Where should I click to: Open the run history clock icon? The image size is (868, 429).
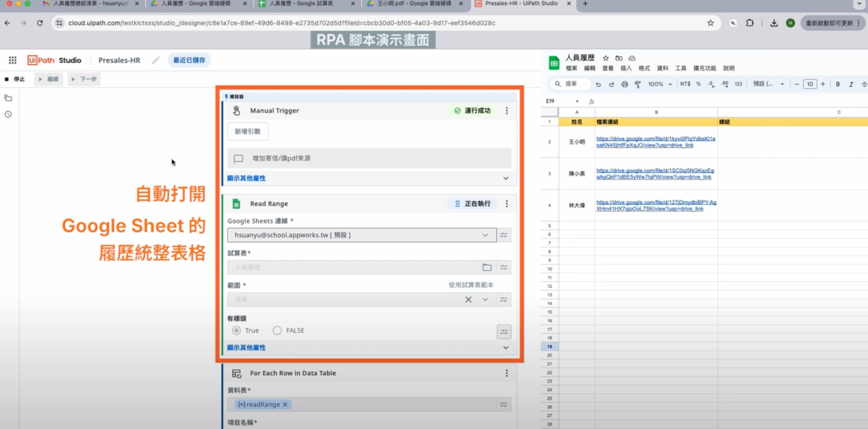(8, 115)
